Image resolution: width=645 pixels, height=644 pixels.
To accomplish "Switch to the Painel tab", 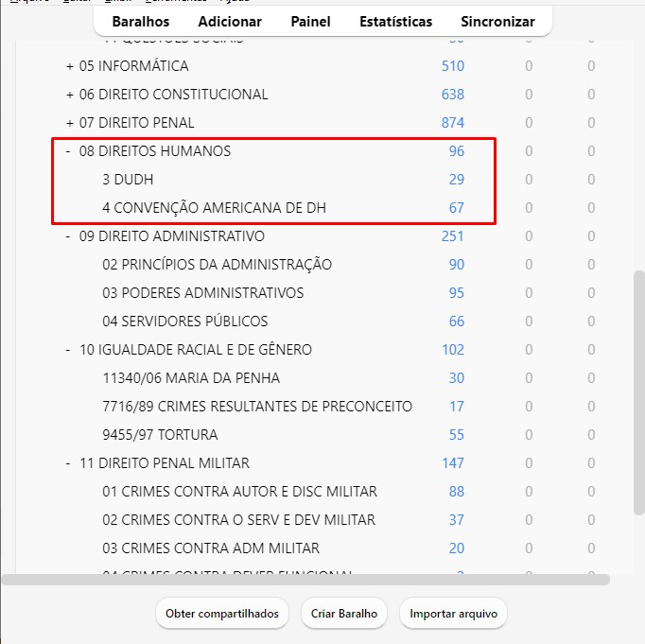I will (310, 22).
